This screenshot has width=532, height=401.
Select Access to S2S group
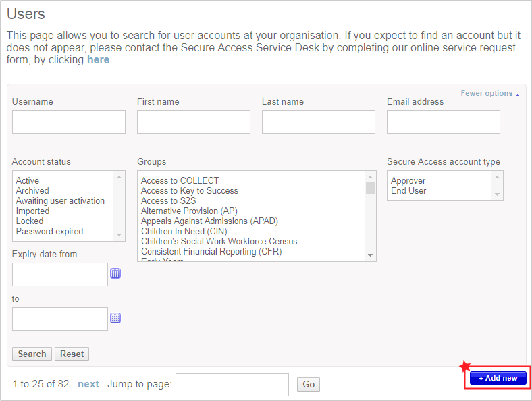tap(168, 201)
